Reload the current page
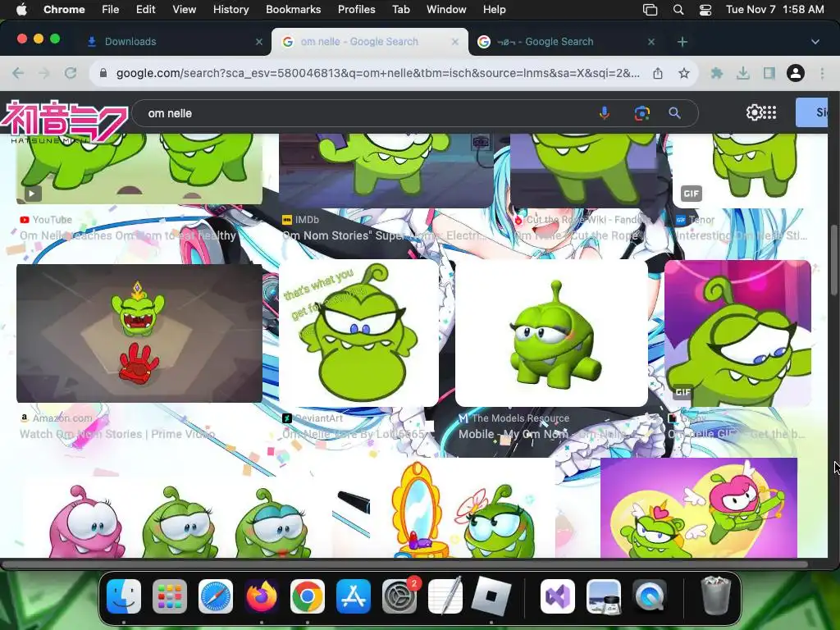The image size is (840, 630). pyautogui.click(x=71, y=73)
